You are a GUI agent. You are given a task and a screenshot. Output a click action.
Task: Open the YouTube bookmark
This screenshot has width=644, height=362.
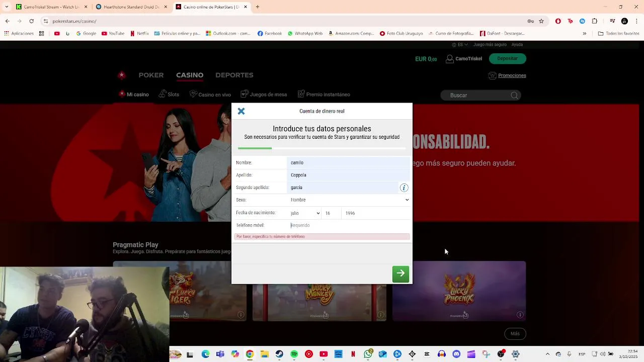[x=113, y=34]
